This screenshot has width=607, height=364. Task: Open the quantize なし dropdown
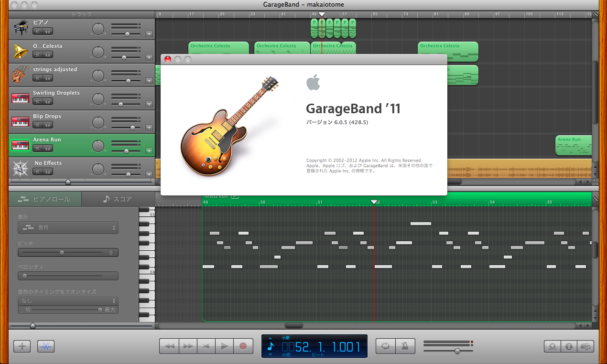coord(68,301)
